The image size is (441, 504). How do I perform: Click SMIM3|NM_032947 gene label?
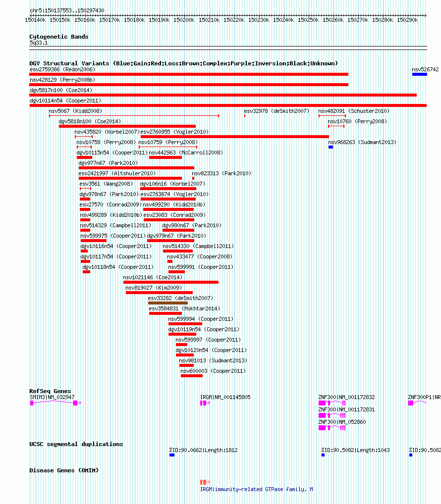click(x=52, y=397)
